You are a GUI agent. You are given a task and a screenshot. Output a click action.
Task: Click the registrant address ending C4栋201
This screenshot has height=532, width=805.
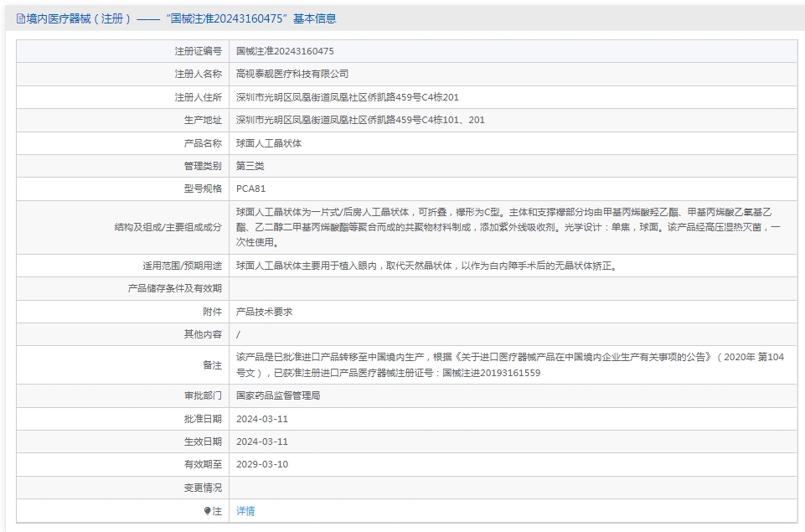[348, 97]
